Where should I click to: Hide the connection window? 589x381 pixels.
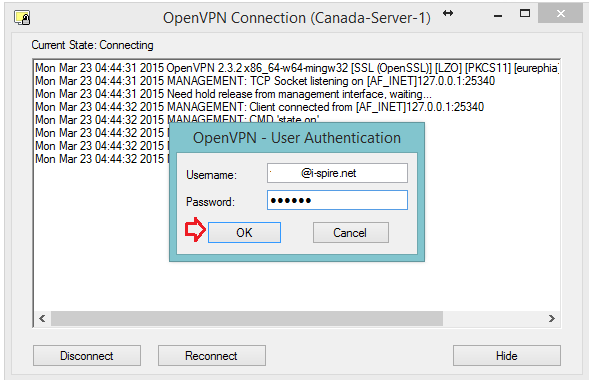click(506, 355)
